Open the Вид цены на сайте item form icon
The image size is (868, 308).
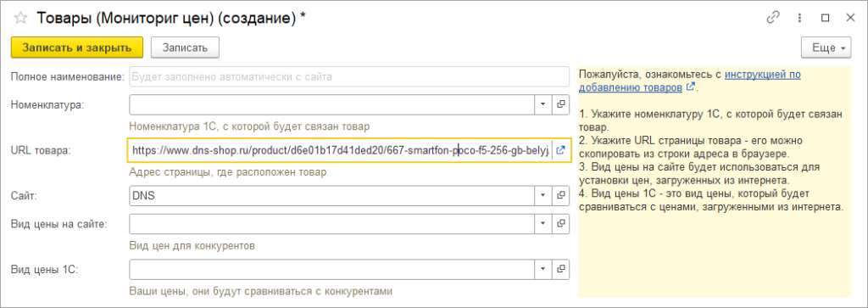(560, 224)
